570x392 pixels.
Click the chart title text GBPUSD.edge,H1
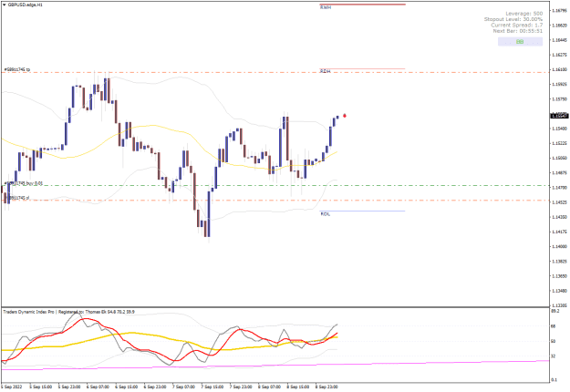26,5
